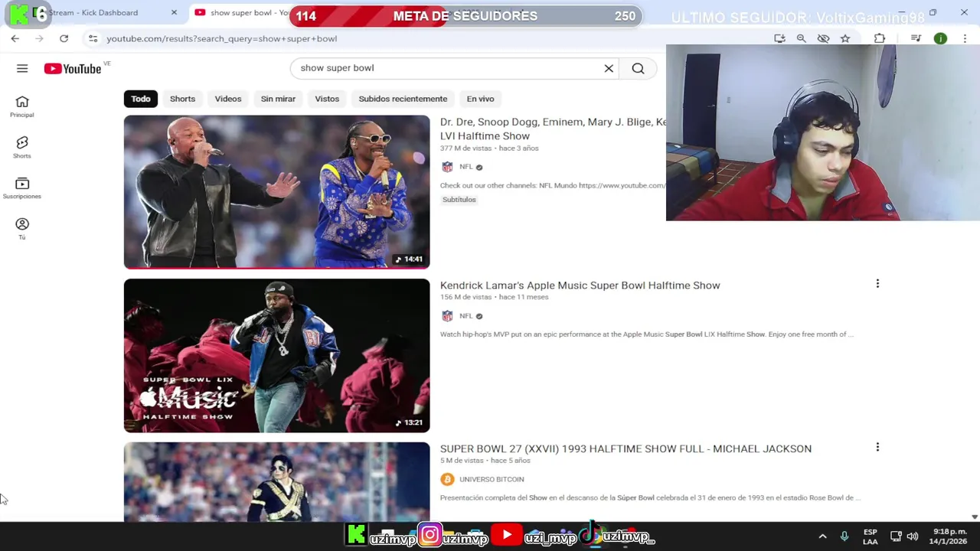
Task: Open Chrome's three-dot menu
Action: tap(964, 38)
